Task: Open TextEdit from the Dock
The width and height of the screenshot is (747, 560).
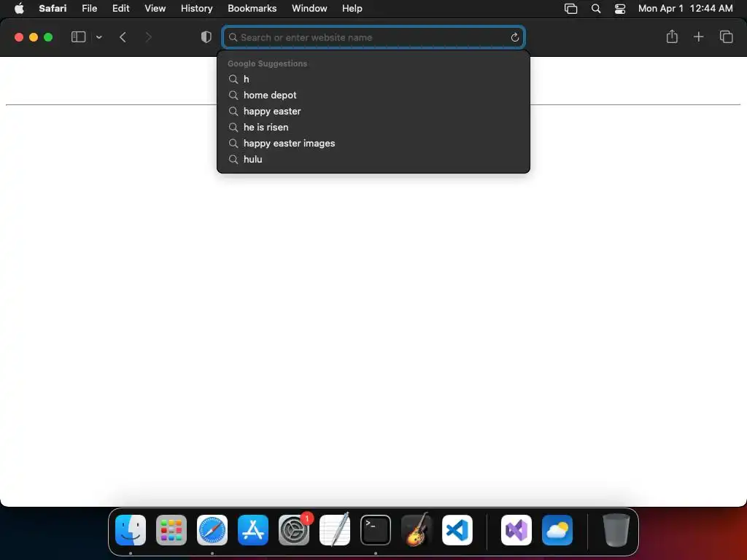Action: [x=335, y=530]
